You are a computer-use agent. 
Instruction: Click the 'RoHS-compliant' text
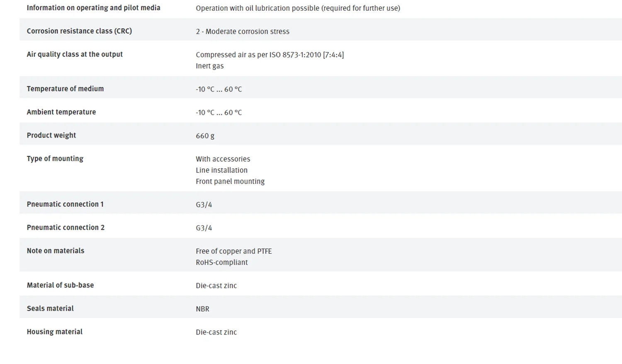coord(221,262)
